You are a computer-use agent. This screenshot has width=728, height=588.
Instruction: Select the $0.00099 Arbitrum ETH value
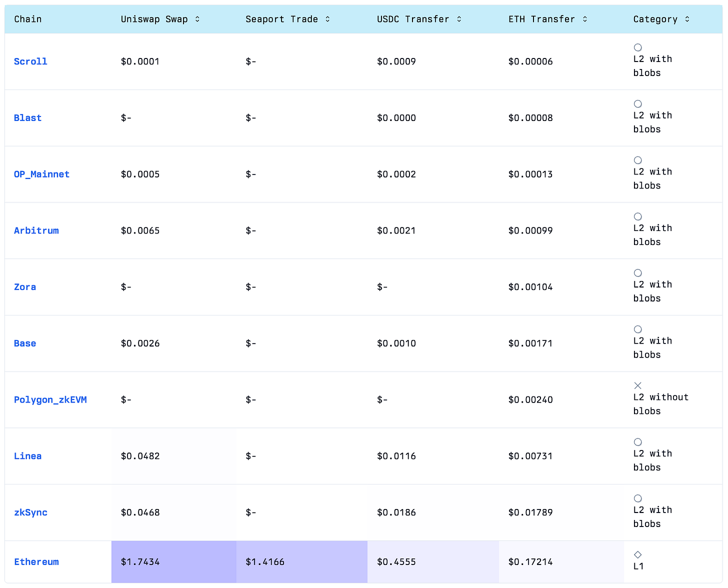530,230
